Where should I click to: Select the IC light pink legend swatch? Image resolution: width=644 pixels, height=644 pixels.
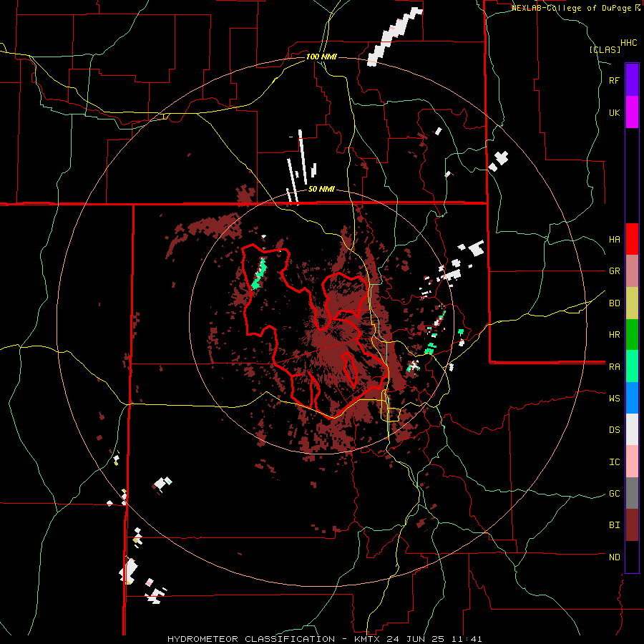tap(632, 462)
